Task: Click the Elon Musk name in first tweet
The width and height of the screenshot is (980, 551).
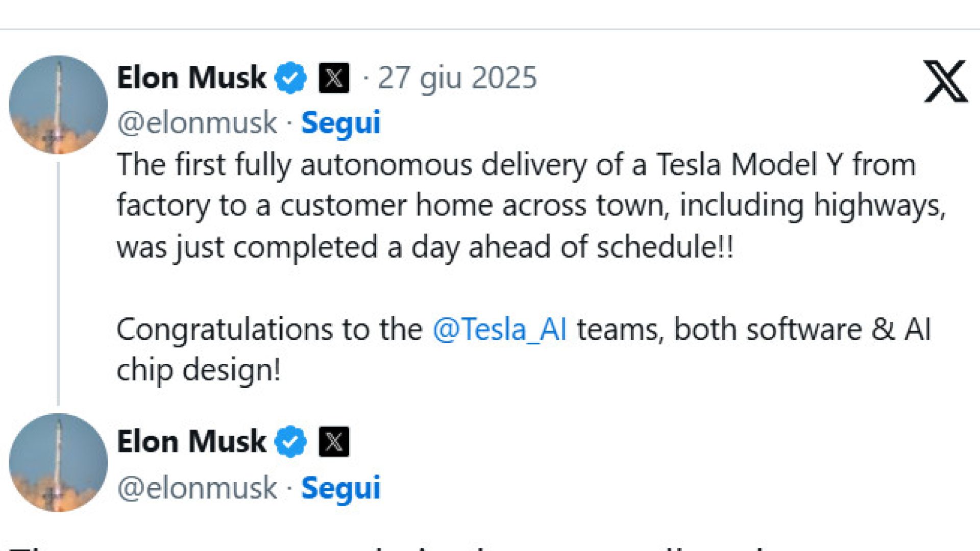Action: (x=191, y=78)
